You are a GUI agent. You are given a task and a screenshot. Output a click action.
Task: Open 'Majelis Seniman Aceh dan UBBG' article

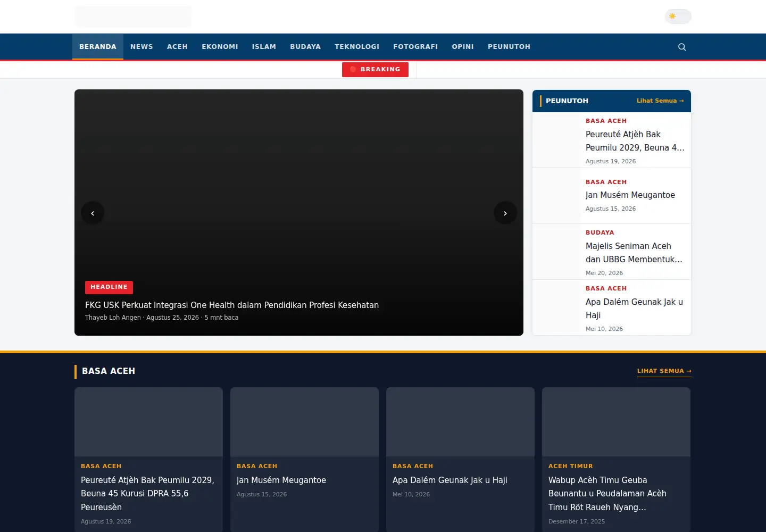click(634, 253)
